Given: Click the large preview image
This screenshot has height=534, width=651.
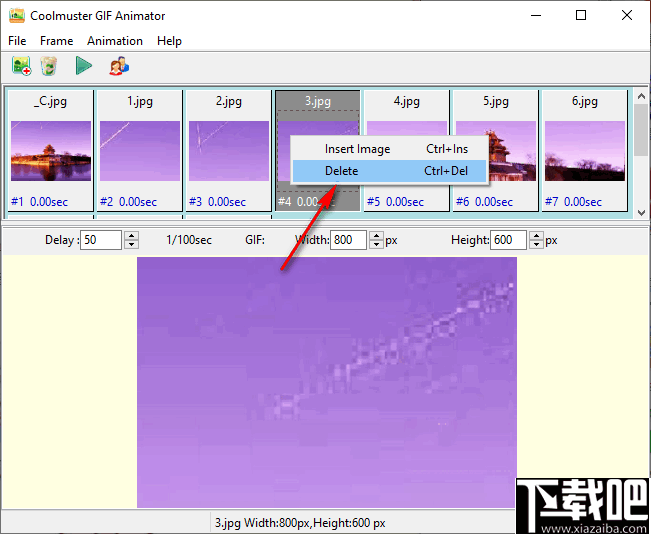Looking at the screenshot, I should tap(327, 382).
